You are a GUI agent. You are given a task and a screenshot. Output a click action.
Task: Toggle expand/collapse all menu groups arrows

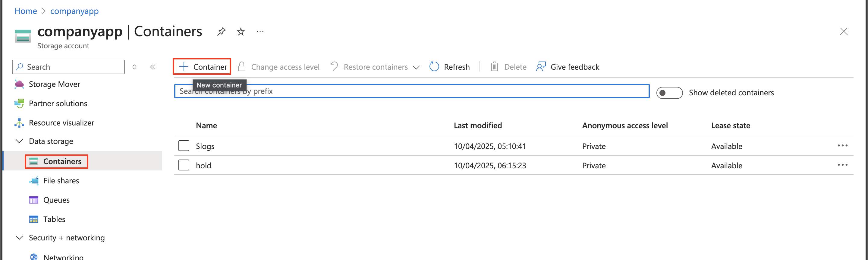(134, 67)
